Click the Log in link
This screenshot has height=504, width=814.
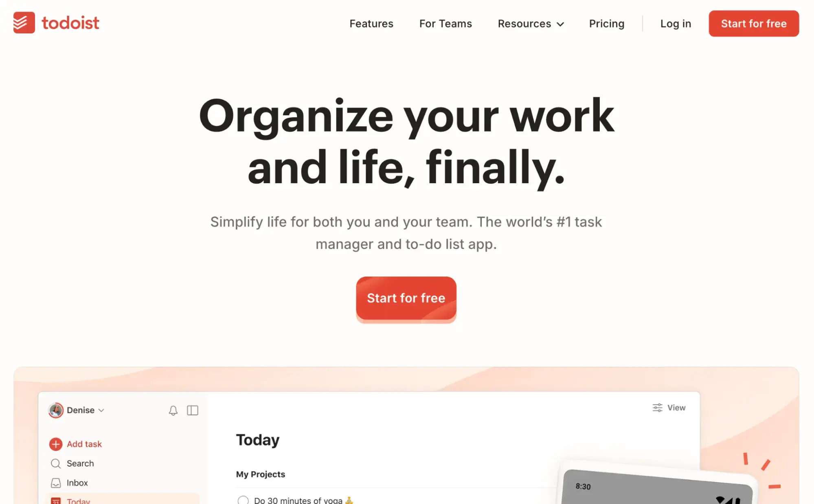676,23
